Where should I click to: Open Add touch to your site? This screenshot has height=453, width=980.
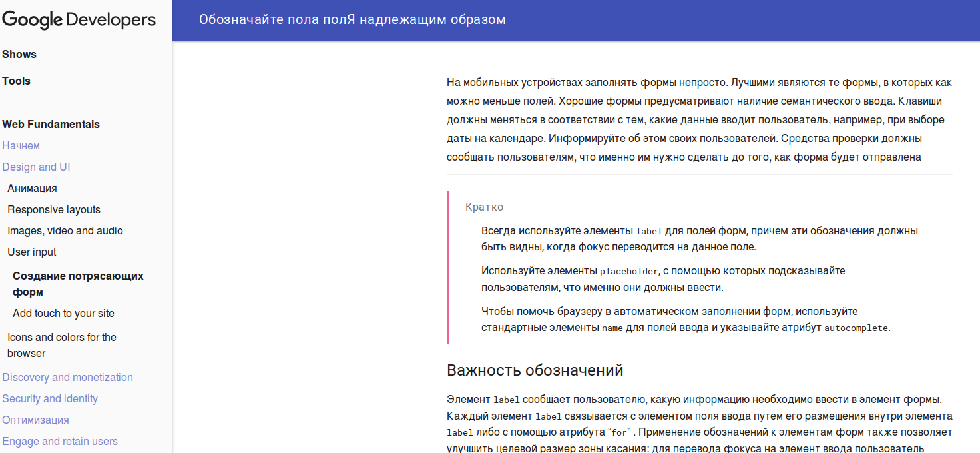[64, 314]
